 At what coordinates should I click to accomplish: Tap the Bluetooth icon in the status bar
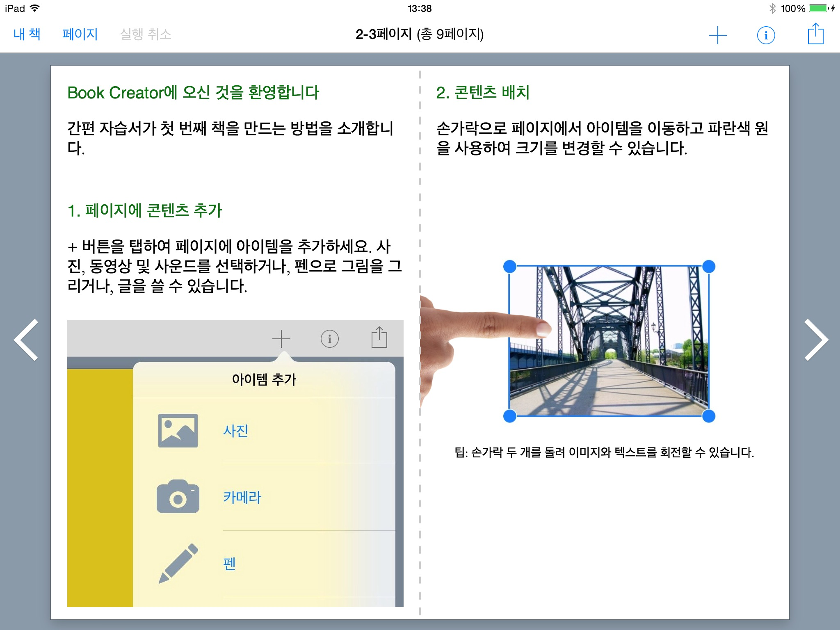pyautogui.click(x=773, y=8)
